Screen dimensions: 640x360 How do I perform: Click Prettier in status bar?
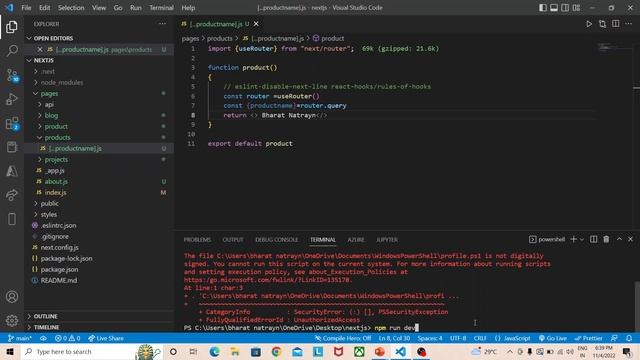[x=588, y=338]
